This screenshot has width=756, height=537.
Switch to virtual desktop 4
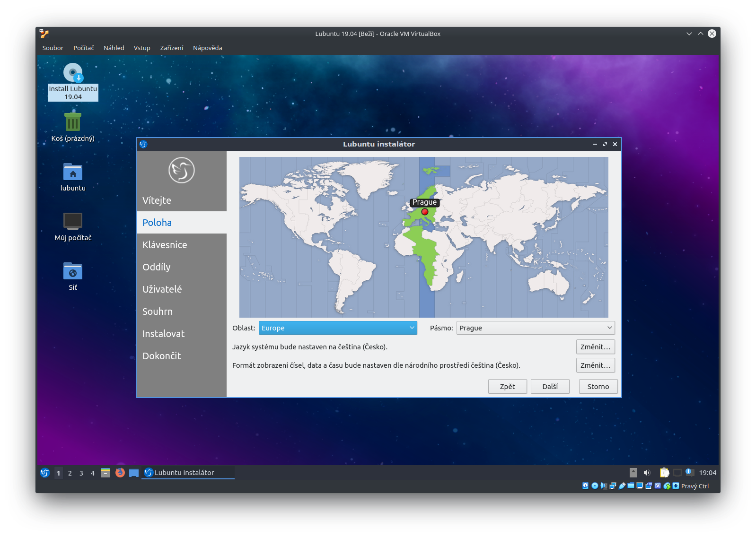point(93,473)
